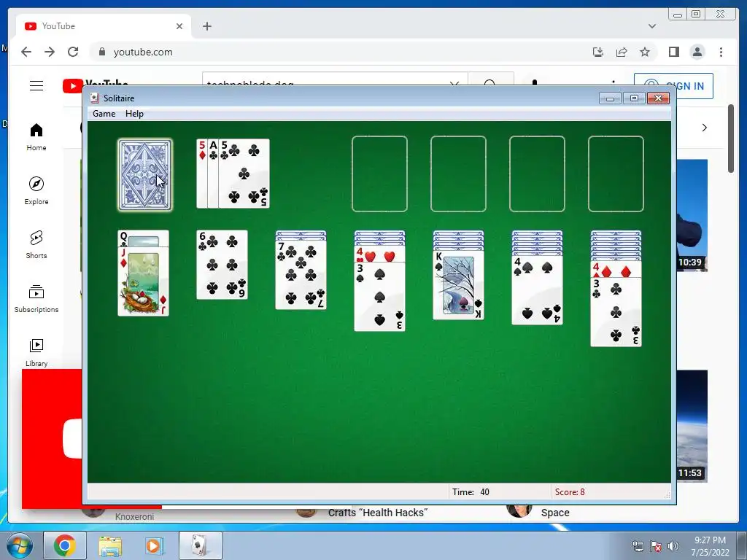Open Windows Media Player from taskbar
This screenshot has height=560, width=747.
[155, 545]
